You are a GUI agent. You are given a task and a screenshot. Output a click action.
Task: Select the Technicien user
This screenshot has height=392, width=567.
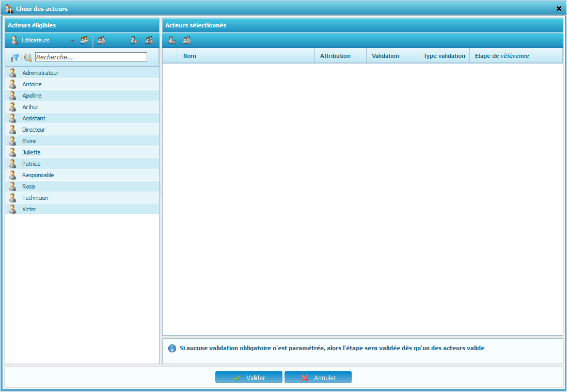coord(35,198)
